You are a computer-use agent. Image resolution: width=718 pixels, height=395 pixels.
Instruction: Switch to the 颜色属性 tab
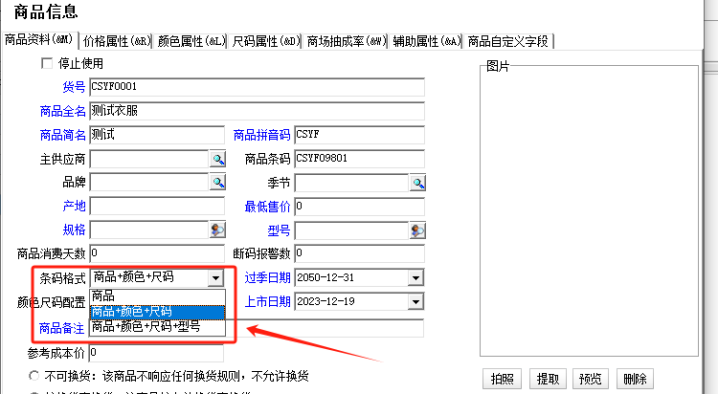coord(191,41)
